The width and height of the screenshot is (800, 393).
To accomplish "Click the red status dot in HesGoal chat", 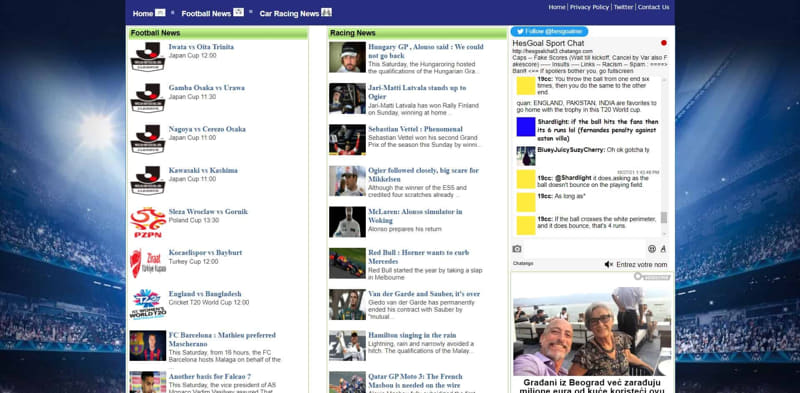I will pyautogui.click(x=664, y=43).
